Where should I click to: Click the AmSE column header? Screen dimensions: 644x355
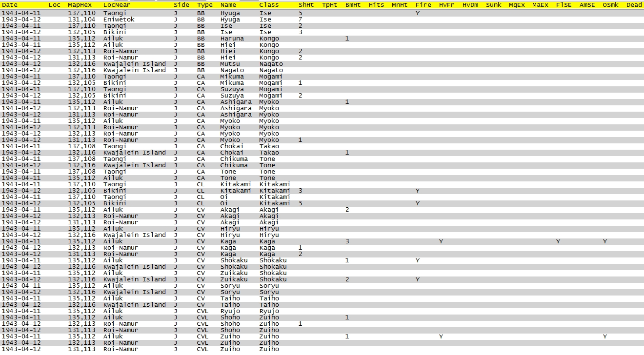click(x=587, y=5)
